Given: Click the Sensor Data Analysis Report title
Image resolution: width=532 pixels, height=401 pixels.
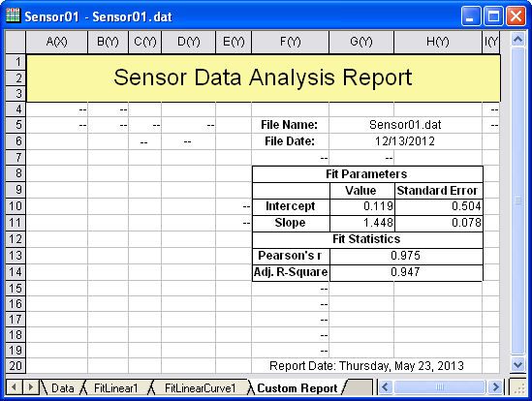Looking at the screenshot, I should tap(263, 77).
